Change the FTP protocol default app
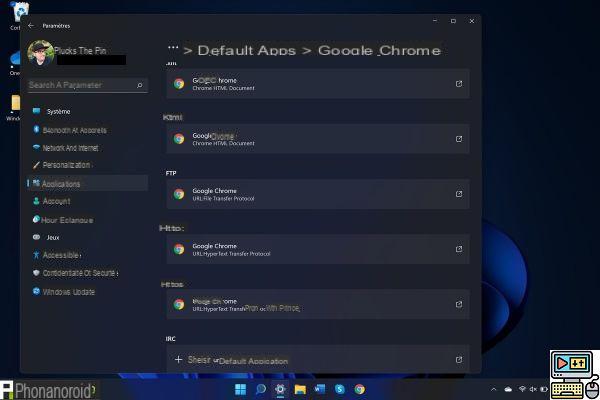Image resolution: width=600 pixels, height=400 pixels. (x=318, y=194)
